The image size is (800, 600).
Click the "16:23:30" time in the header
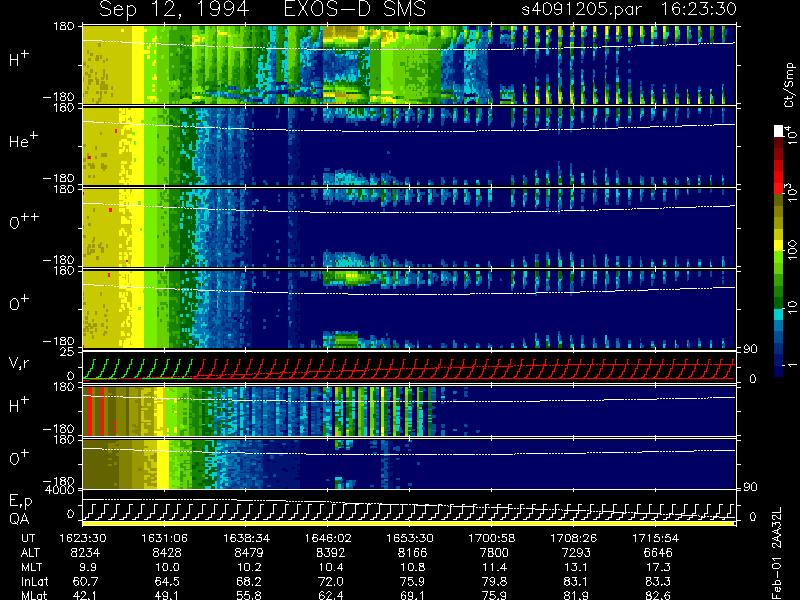point(698,9)
